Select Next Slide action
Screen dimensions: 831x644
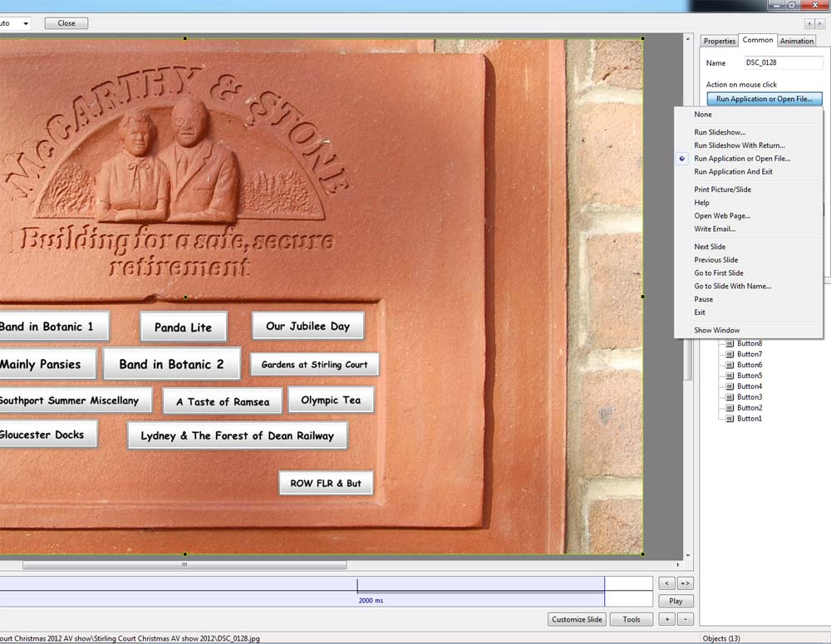(710, 247)
